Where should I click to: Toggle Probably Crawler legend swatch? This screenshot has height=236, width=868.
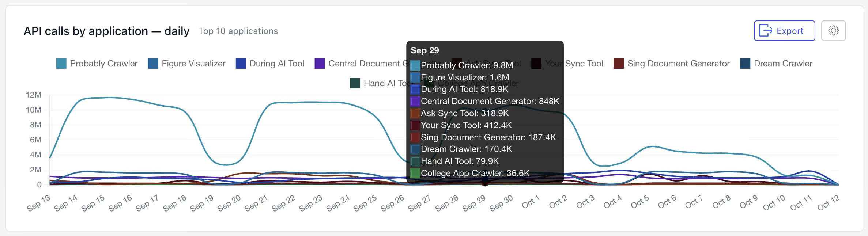[x=61, y=64]
